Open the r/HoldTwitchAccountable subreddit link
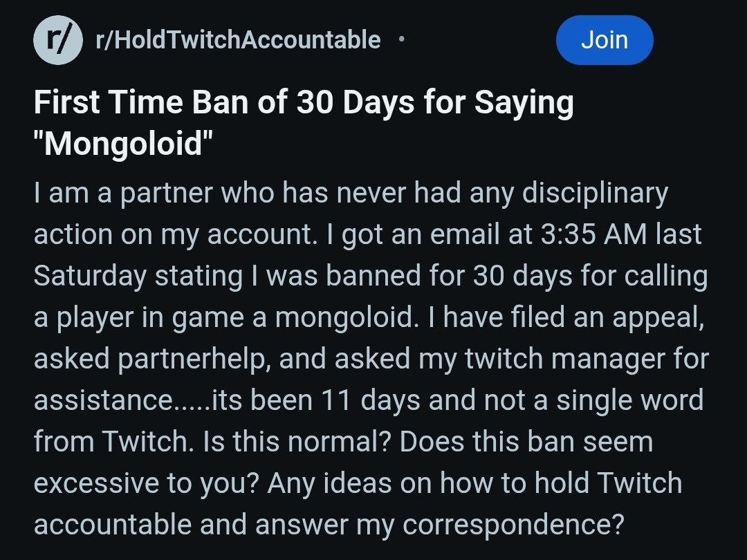747x560 pixels. tap(238, 40)
